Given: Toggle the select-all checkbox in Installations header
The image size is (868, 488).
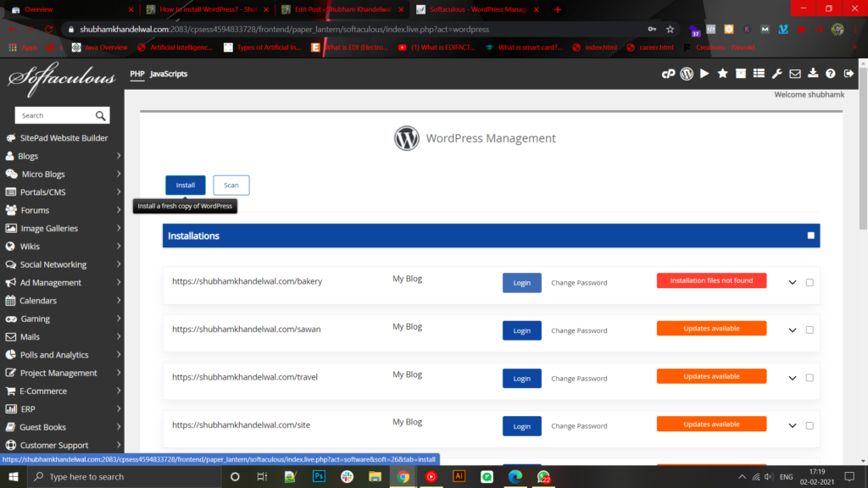Looking at the screenshot, I should 811,236.
